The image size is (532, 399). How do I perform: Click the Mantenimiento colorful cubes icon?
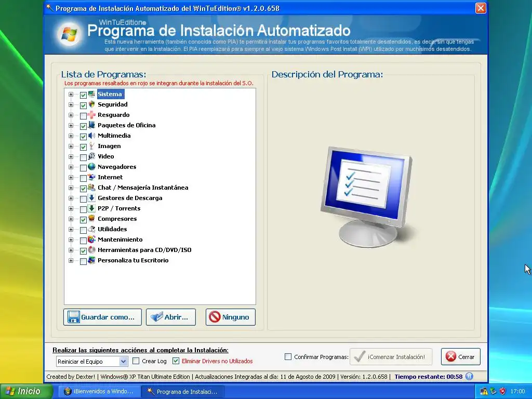tap(91, 239)
